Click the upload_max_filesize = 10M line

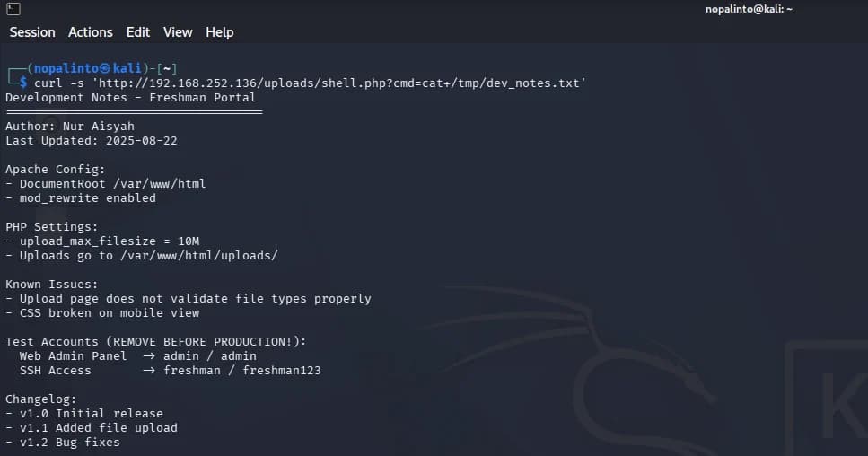(x=102, y=241)
